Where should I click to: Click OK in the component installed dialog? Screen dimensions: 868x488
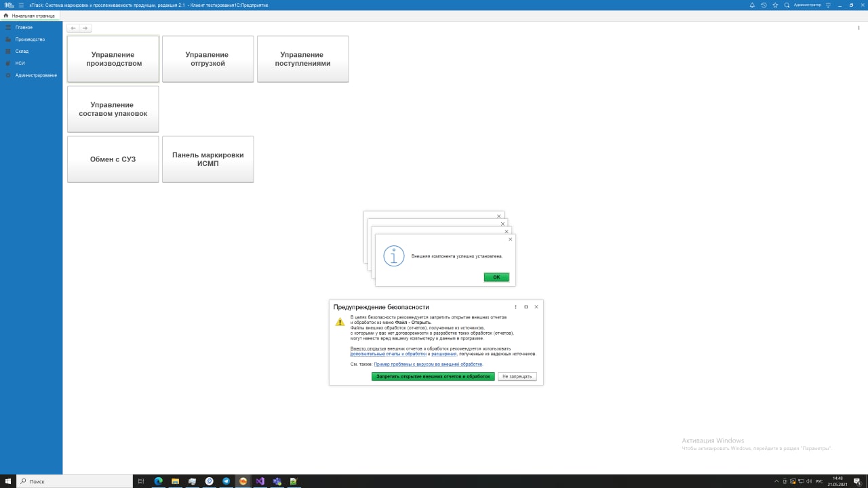point(496,277)
